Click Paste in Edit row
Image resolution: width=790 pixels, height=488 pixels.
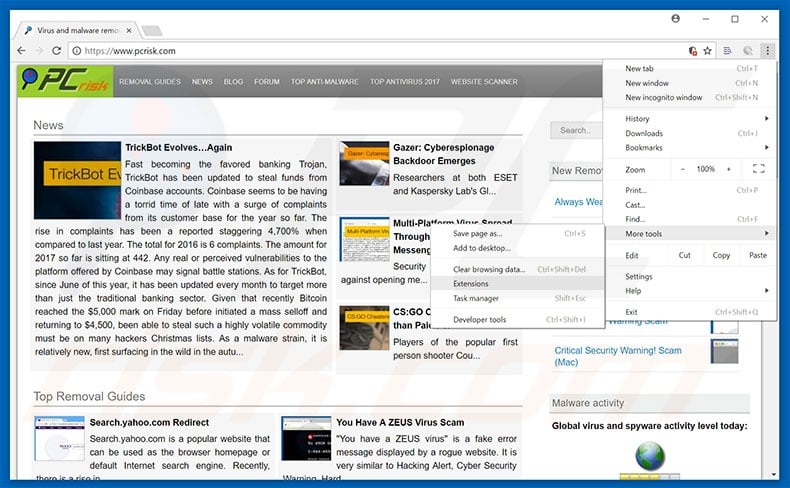coord(758,255)
